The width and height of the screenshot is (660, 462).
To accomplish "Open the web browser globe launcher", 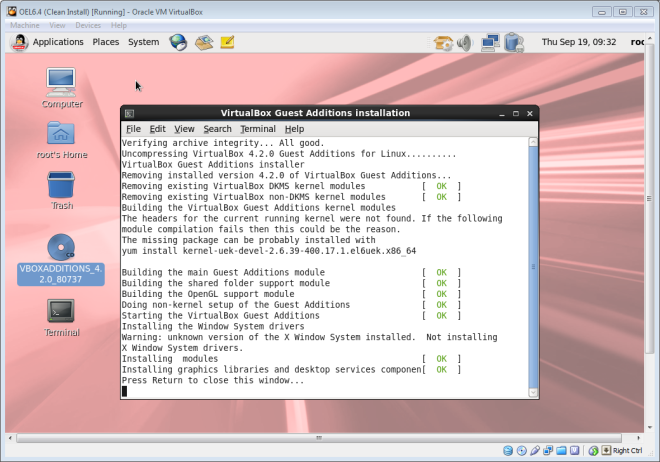I will click(x=178, y=42).
